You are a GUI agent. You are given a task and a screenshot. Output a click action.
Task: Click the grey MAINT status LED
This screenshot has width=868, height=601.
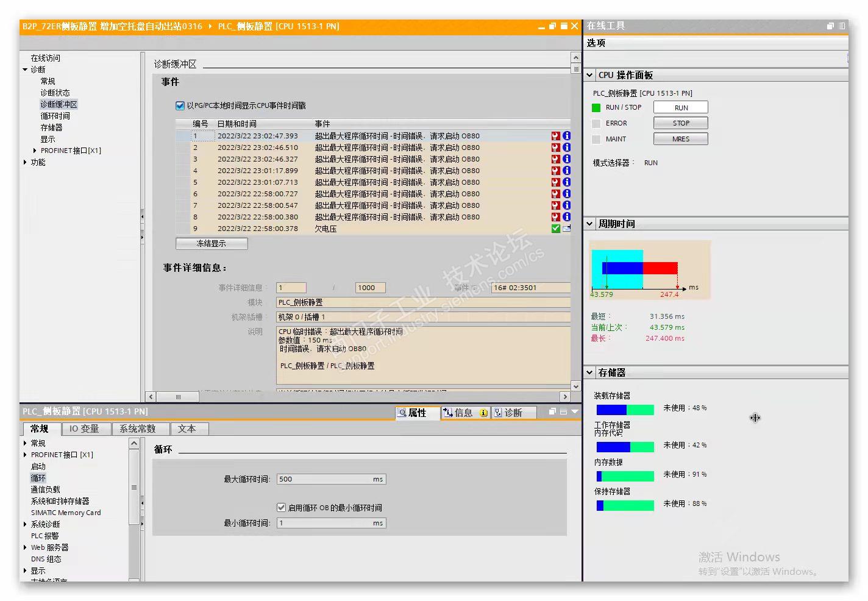pos(596,139)
